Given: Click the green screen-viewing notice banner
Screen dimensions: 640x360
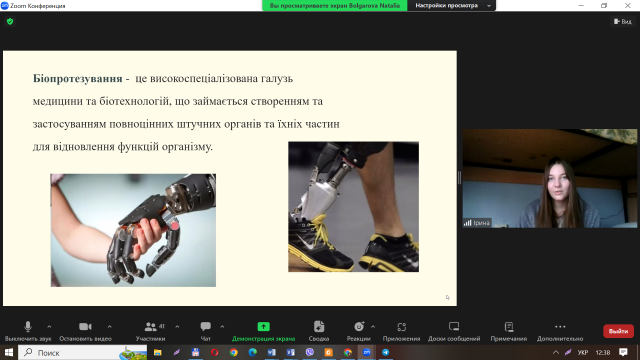Looking at the screenshot, I should pyautogui.click(x=335, y=5).
